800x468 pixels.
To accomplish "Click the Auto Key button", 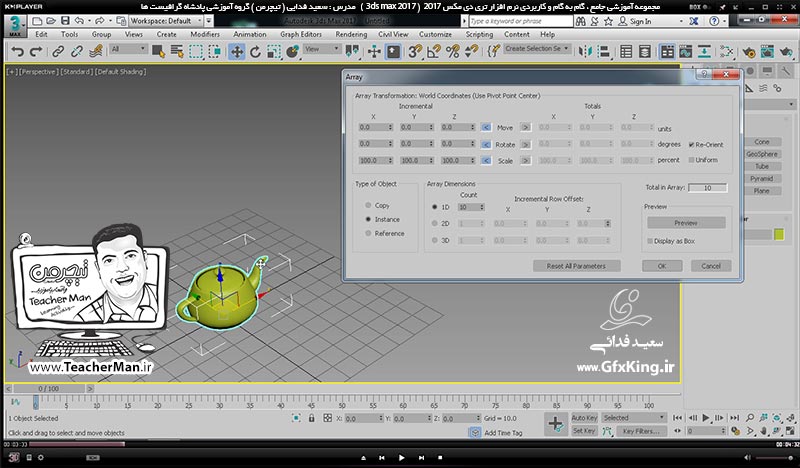I will pos(584,417).
